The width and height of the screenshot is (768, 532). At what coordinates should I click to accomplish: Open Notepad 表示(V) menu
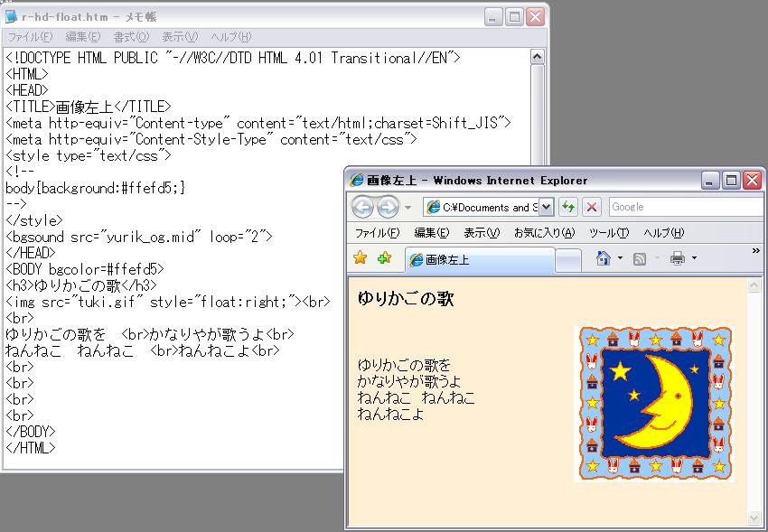[180, 37]
